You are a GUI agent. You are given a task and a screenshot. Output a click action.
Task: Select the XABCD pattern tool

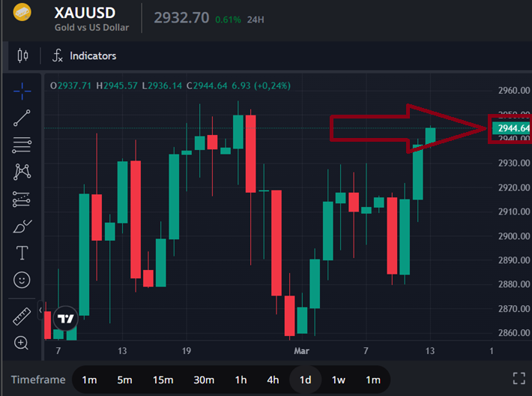22,172
